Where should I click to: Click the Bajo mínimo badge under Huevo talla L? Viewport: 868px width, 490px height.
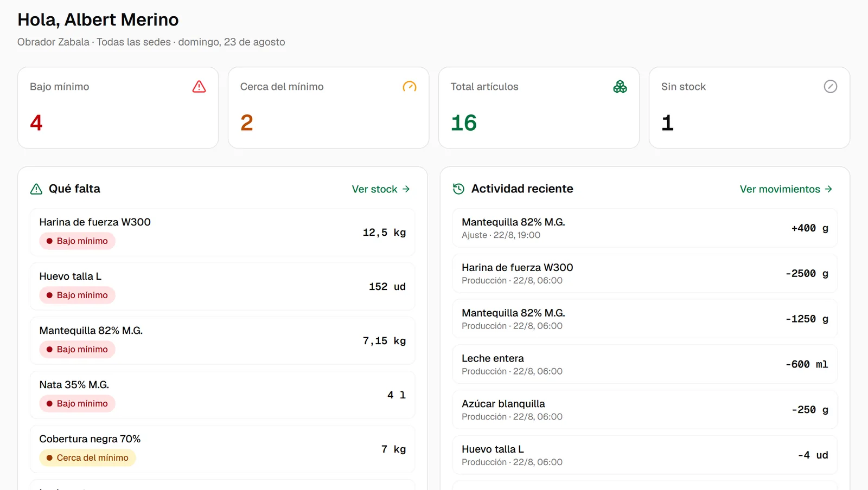tap(77, 295)
